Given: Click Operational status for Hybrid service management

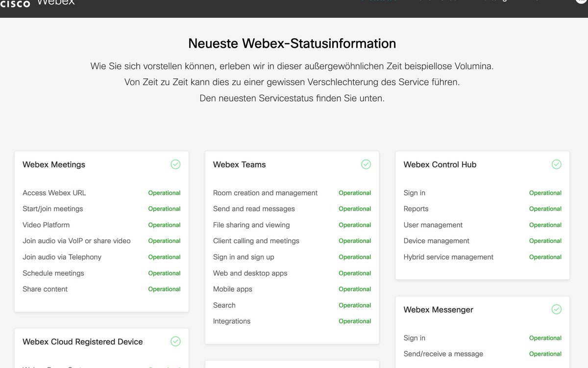Looking at the screenshot, I should coord(545,257).
